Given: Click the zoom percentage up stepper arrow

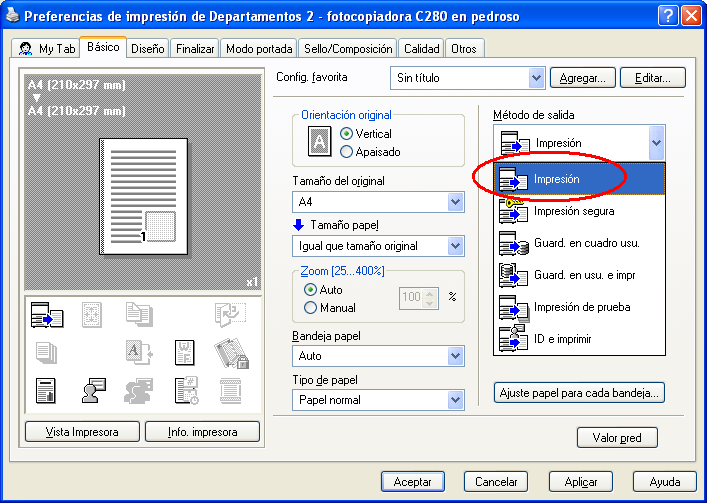Looking at the screenshot, I should pos(430,293).
